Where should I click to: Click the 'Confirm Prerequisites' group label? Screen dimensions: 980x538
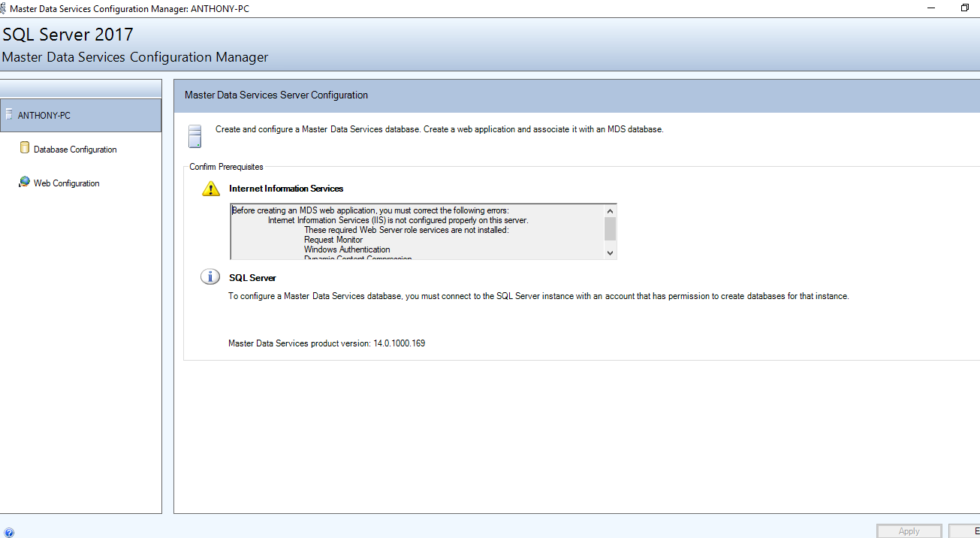click(x=226, y=167)
